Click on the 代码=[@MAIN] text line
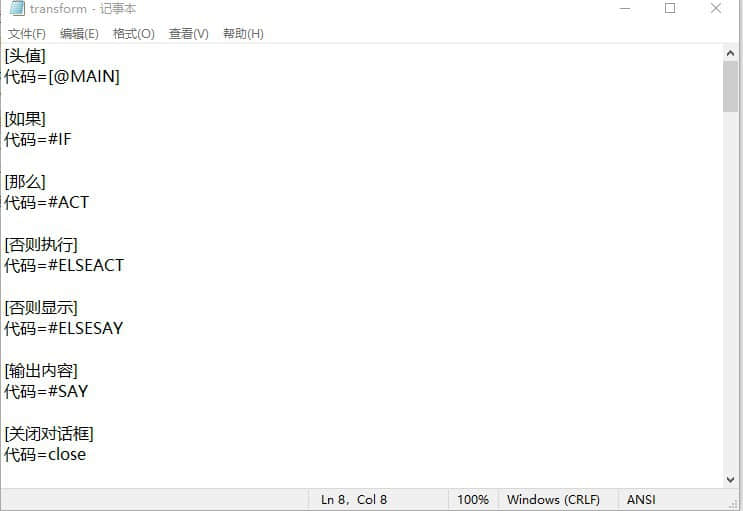743x511 pixels. coord(62,77)
